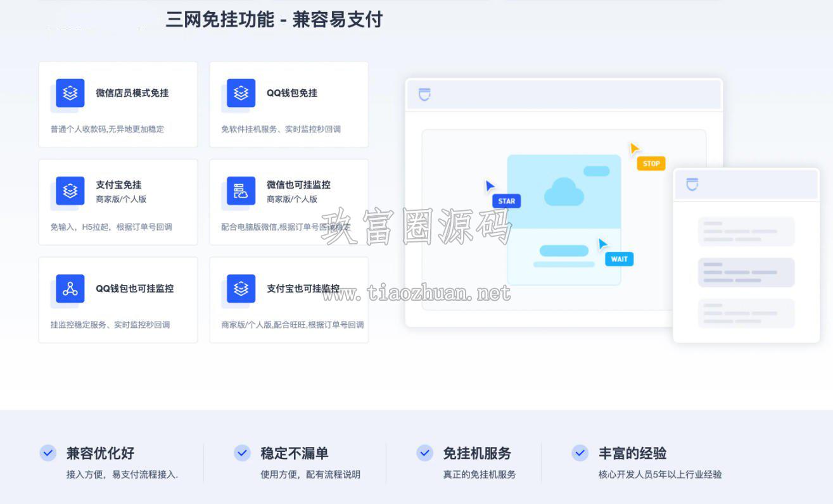833x504 pixels.
Task: Click the shield icon in small overlay window
Action: pos(692,184)
